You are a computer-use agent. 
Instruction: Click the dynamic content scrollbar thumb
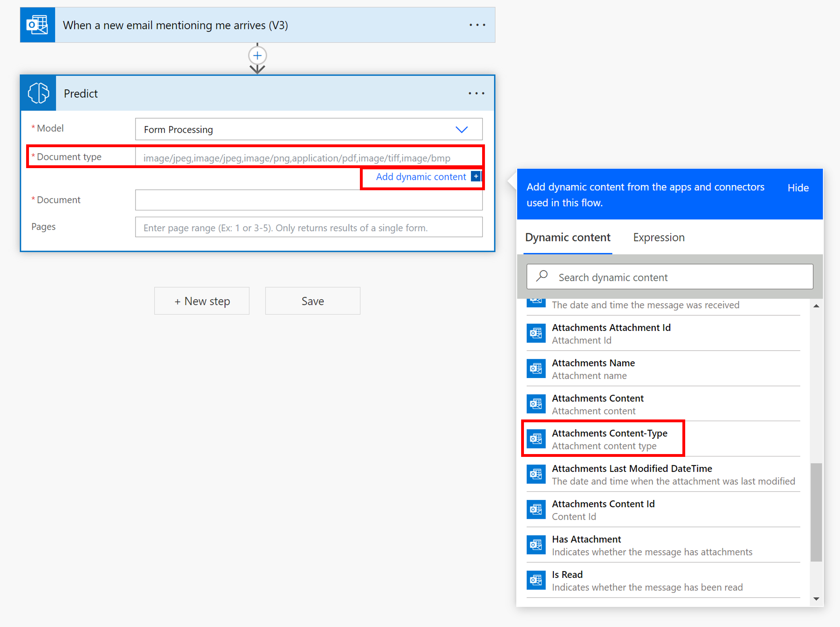pos(816,512)
